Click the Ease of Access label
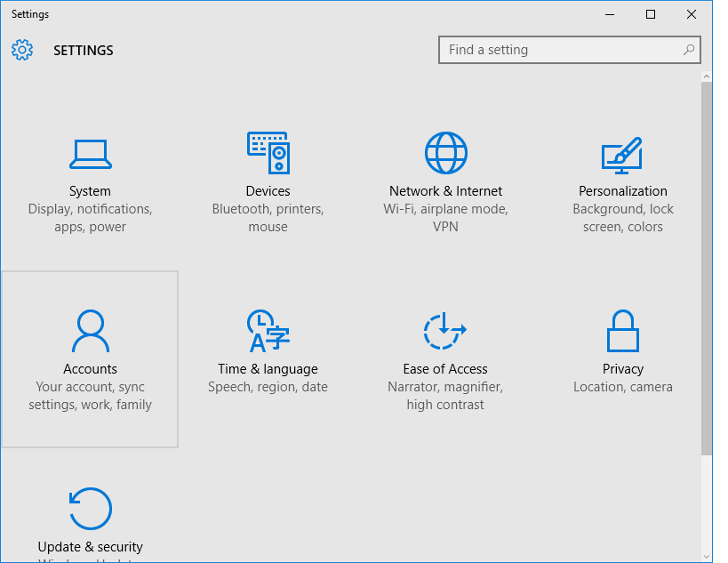This screenshot has width=728, height=563. tap(445, 369)
